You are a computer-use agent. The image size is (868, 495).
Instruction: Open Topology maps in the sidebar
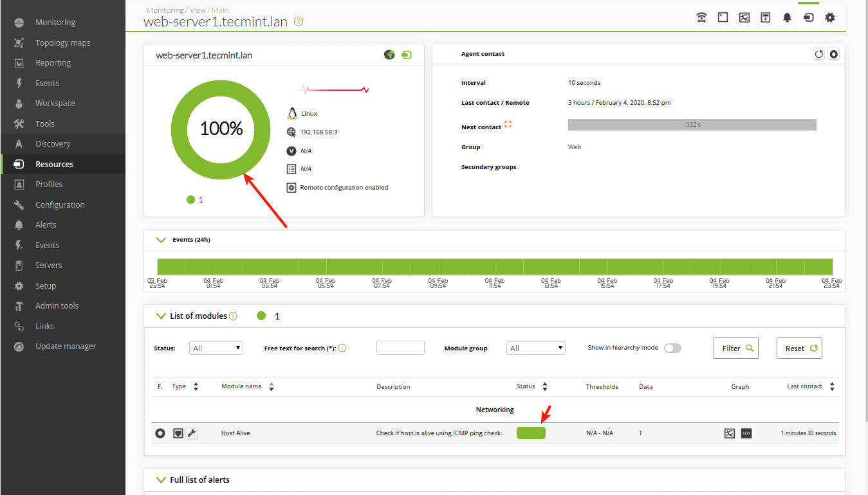coord(62,42)
